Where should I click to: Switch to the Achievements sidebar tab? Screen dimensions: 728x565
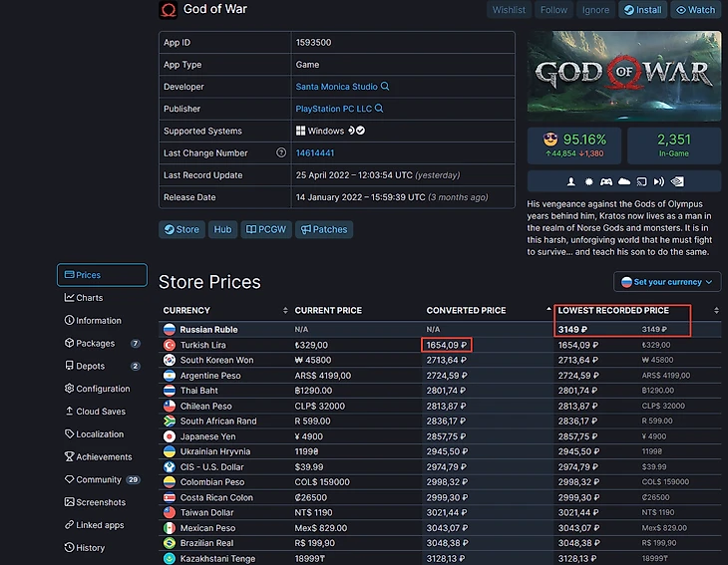pyautogui.click(x=104, y=457)
